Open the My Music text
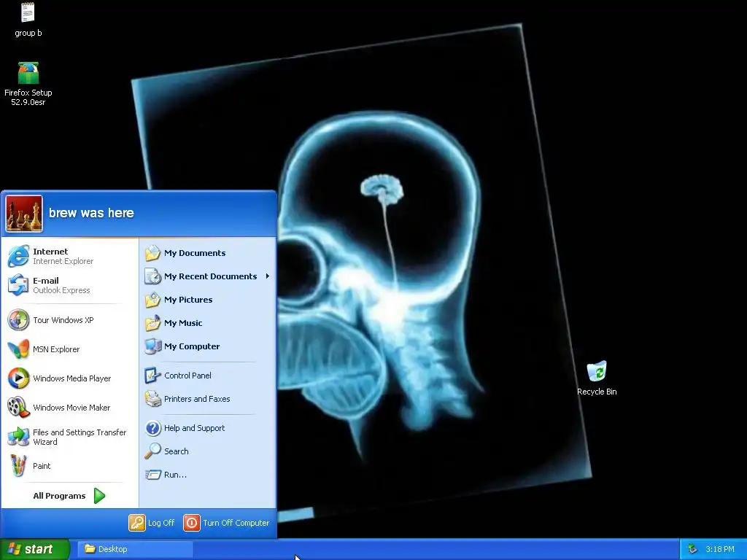The image size is (747, 560). point(183,323)
